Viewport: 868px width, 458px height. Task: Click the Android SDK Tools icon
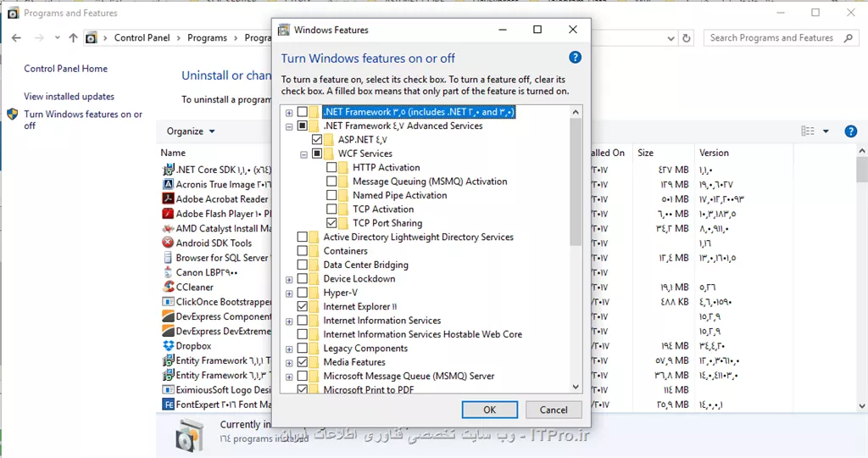(x=168, y=243)
